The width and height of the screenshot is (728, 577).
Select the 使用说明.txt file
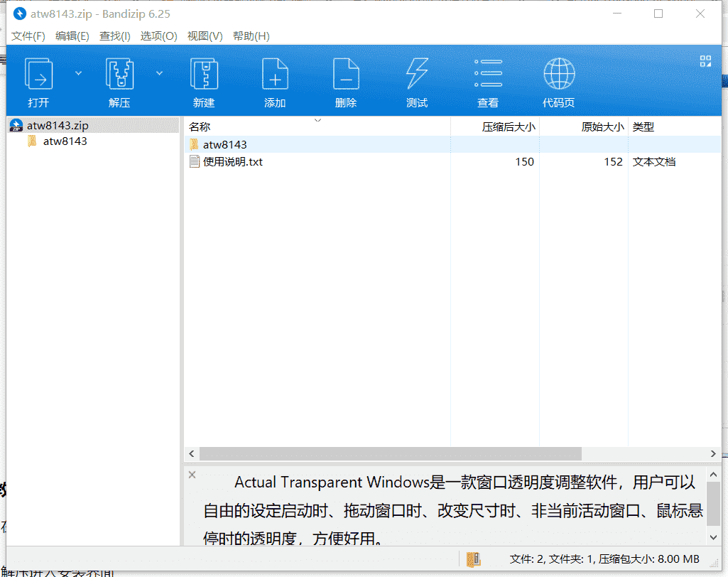pyautogui.click(x=233, y=162)
